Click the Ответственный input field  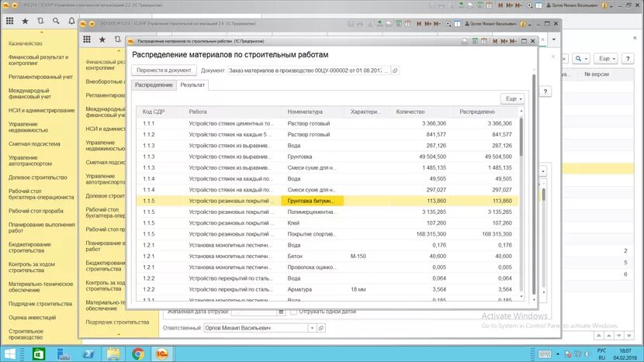pyautogui.click(x=256, y=328)
